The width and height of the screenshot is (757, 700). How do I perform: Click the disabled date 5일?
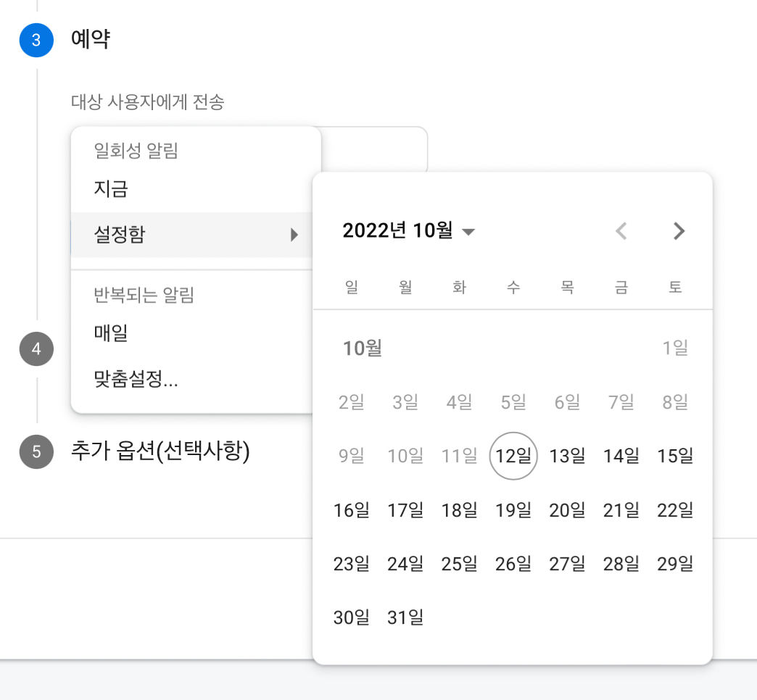tap(513, 402)
